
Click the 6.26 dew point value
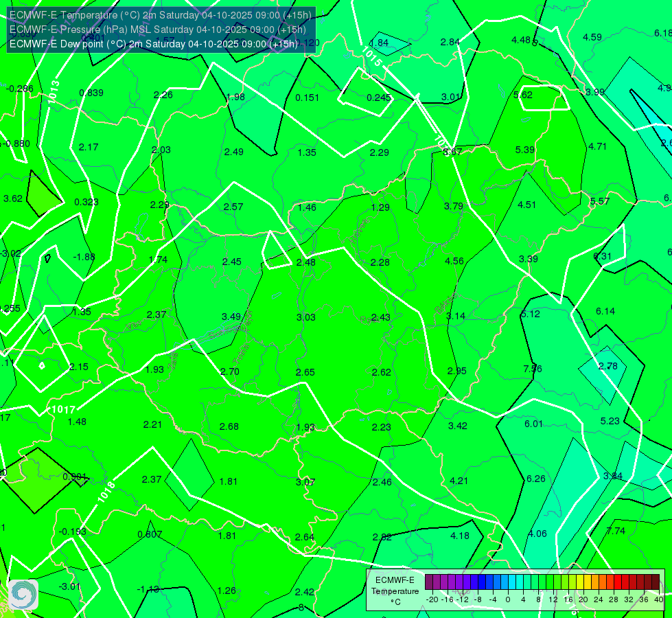(536, 479)
